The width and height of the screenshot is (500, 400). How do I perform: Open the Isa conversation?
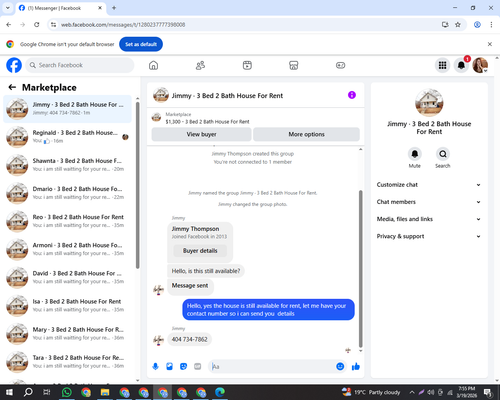(67, 306)
